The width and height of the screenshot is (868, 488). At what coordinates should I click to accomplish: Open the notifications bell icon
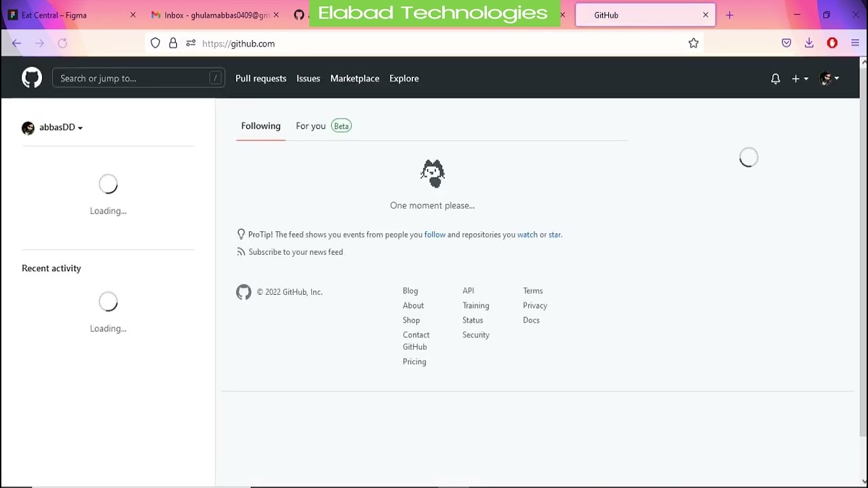(775, 79)
